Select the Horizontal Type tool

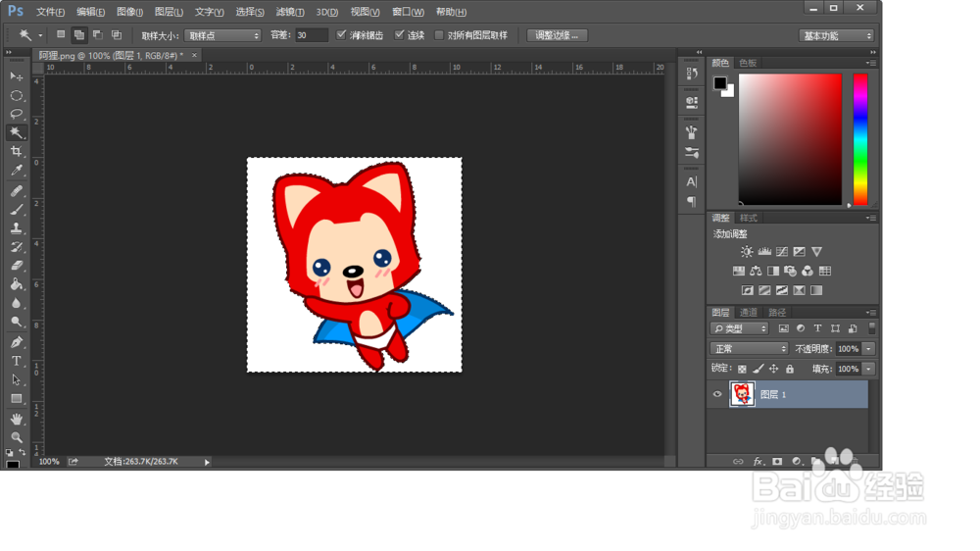(x=17, y=361)
